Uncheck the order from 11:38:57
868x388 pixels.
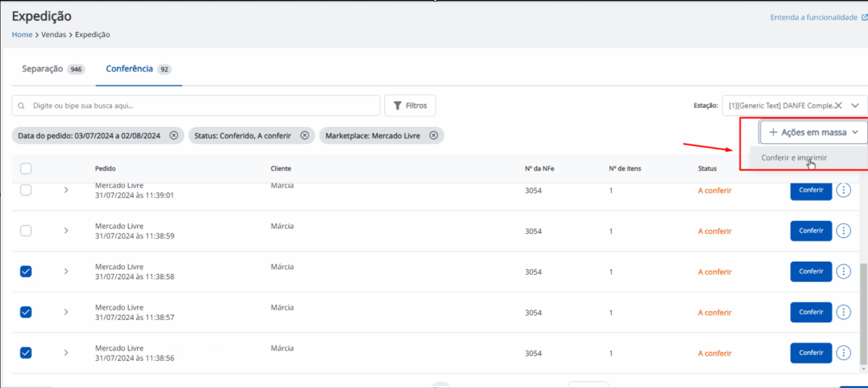coord(26,312)
